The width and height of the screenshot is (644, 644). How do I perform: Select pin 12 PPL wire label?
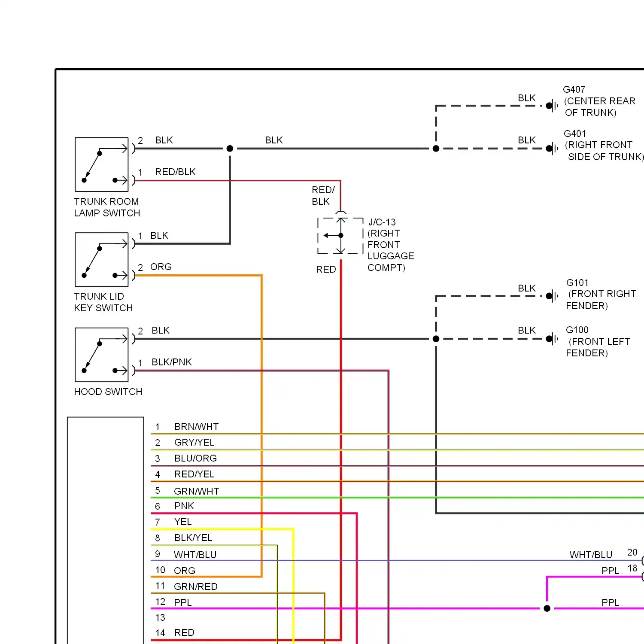click(183, 602)
